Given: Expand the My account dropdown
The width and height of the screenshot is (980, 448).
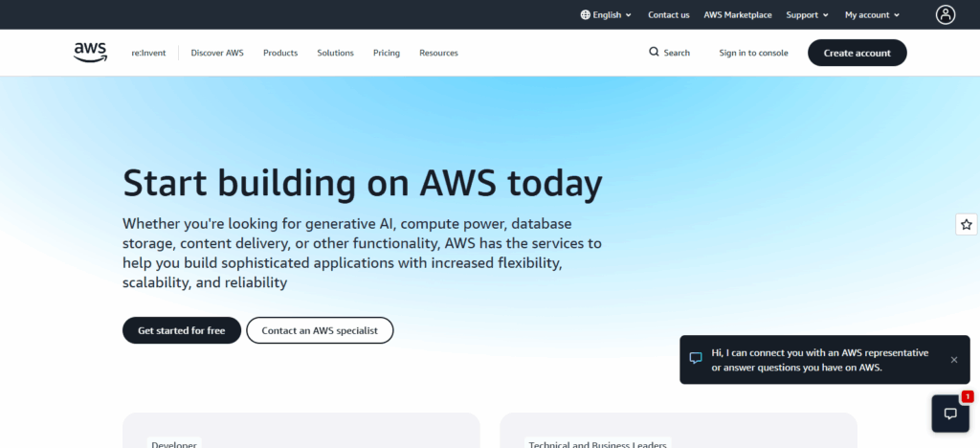Looking at the screenshot, I should click(872, 14).
